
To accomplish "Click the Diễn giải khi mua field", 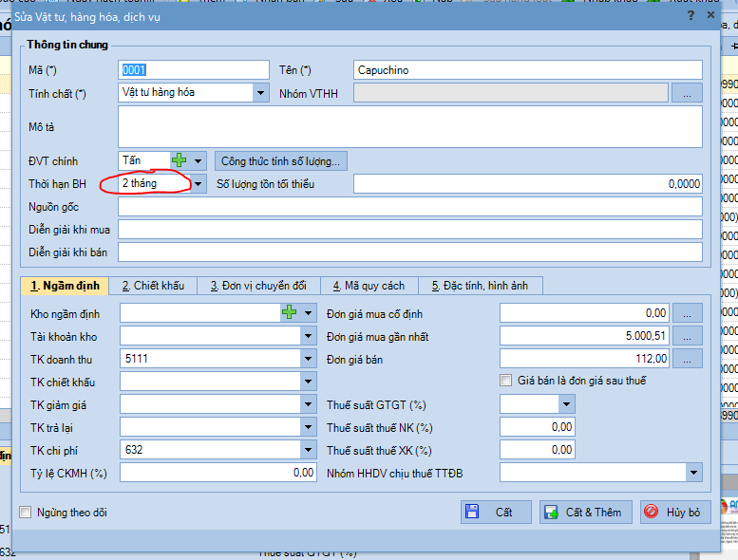I will coord(410,230).
